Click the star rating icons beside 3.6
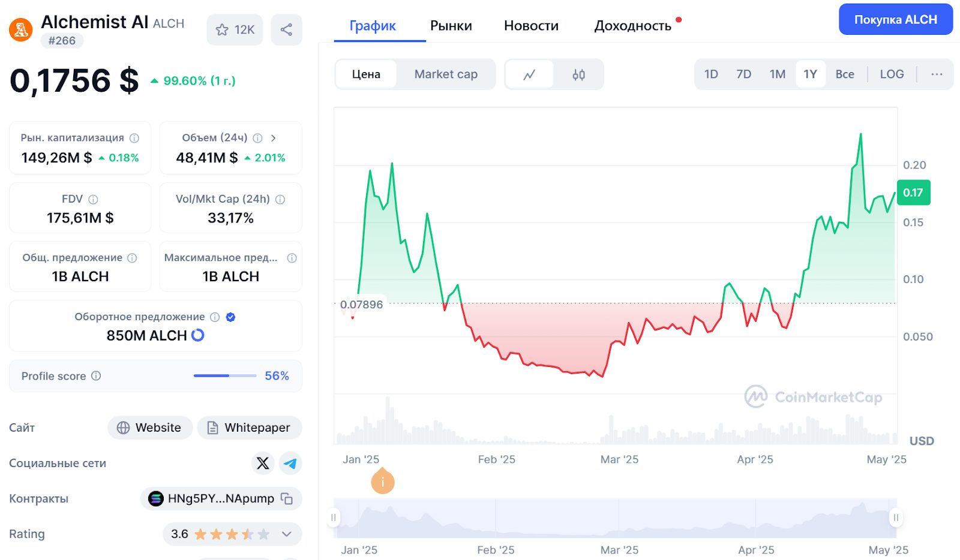The image size is (960, 560). coord(232,534)
